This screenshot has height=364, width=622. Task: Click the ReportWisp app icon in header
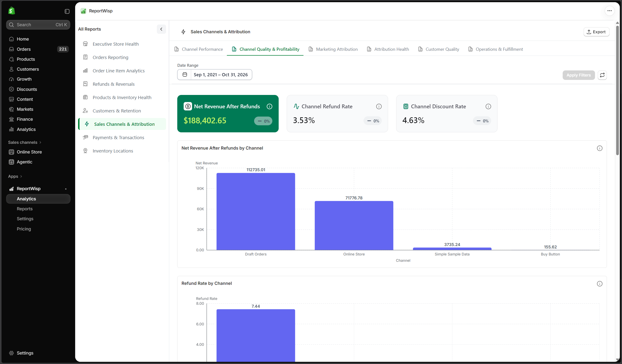(x=83, y=11)
